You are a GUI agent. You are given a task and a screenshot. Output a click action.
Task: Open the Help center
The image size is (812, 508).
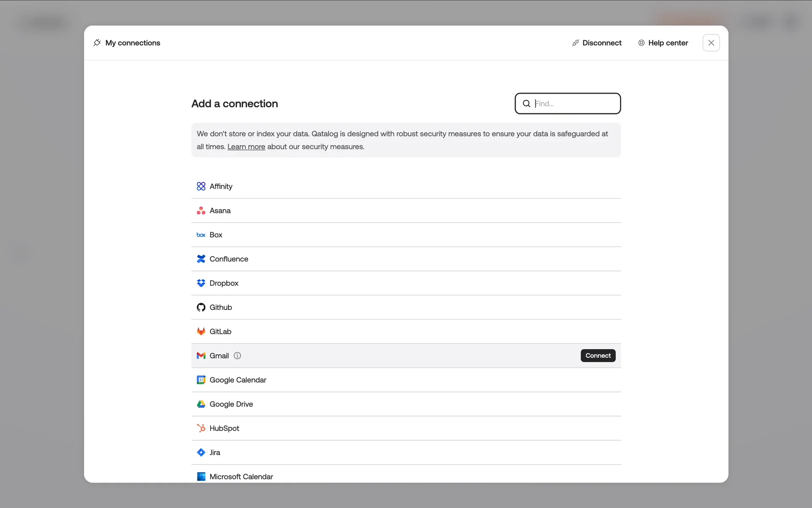[663, 43]
